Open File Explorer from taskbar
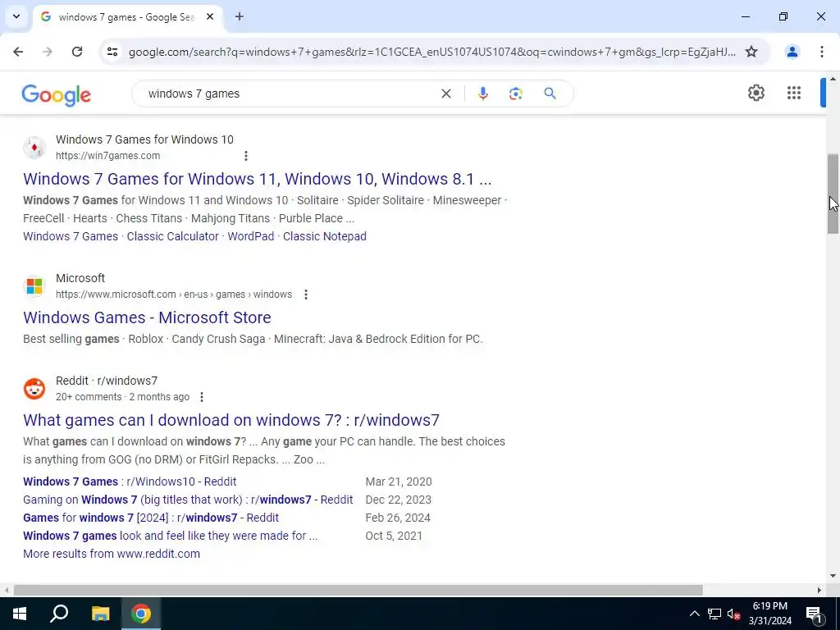The image size is (840, 630). [x=100, y=614]
